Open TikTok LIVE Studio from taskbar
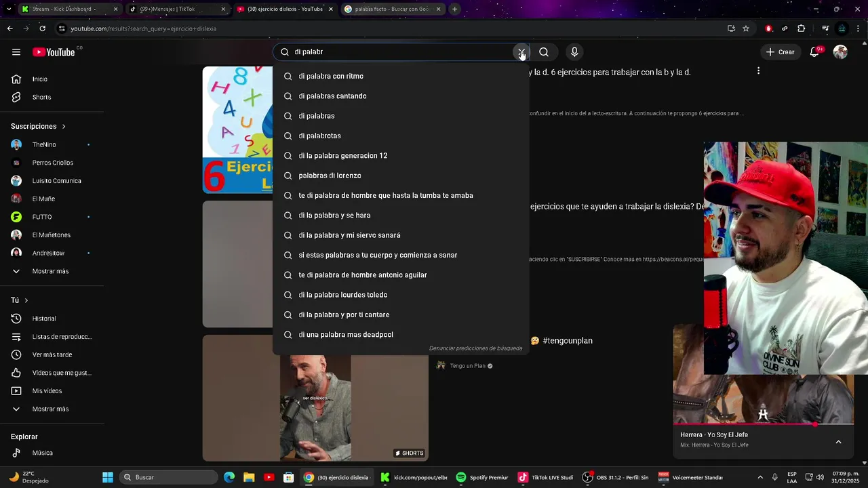This screenshot has height=488, width=868. [x=546, y=477]
